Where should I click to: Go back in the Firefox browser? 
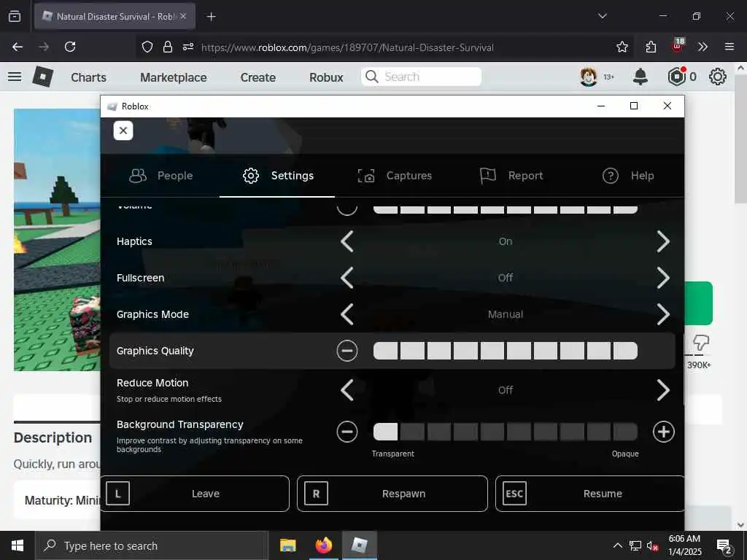(x=18, y=47)
